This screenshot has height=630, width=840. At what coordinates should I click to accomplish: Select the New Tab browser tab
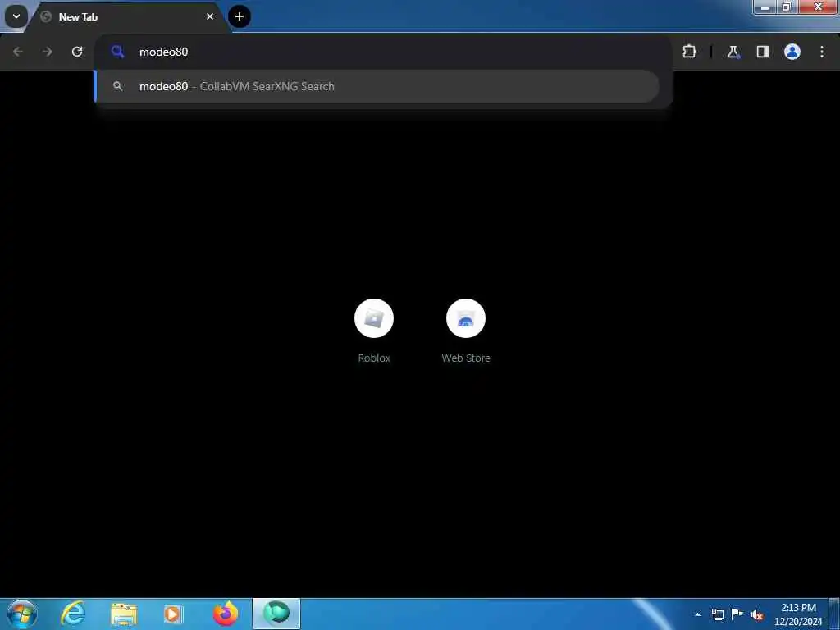pos(129,16)
